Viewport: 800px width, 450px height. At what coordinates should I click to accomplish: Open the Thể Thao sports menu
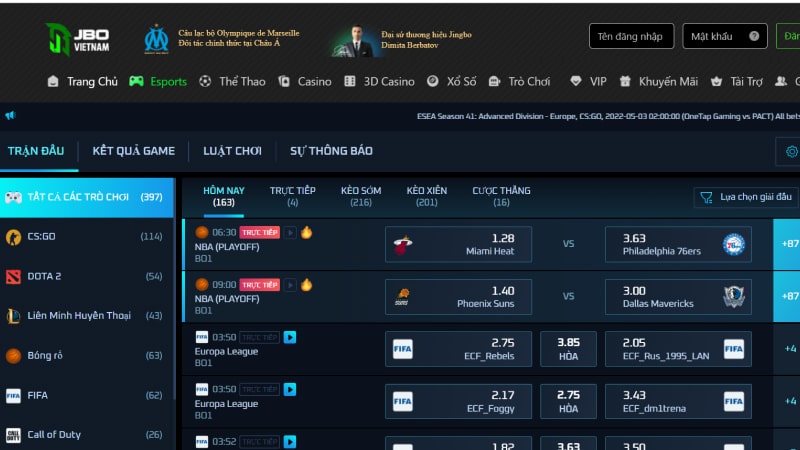tap(233, 82)
